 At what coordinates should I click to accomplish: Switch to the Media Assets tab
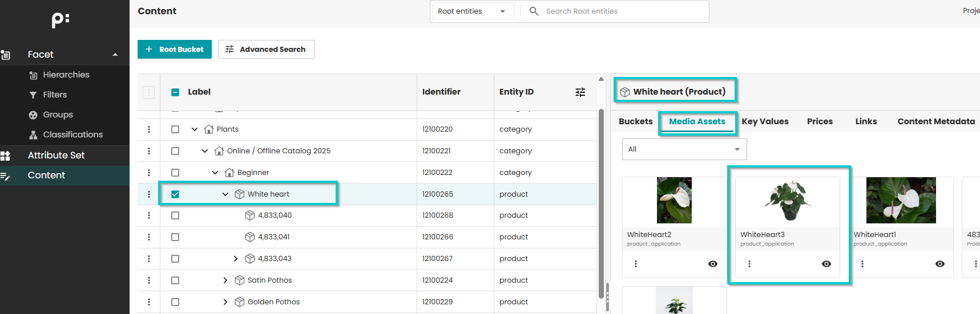697,121
